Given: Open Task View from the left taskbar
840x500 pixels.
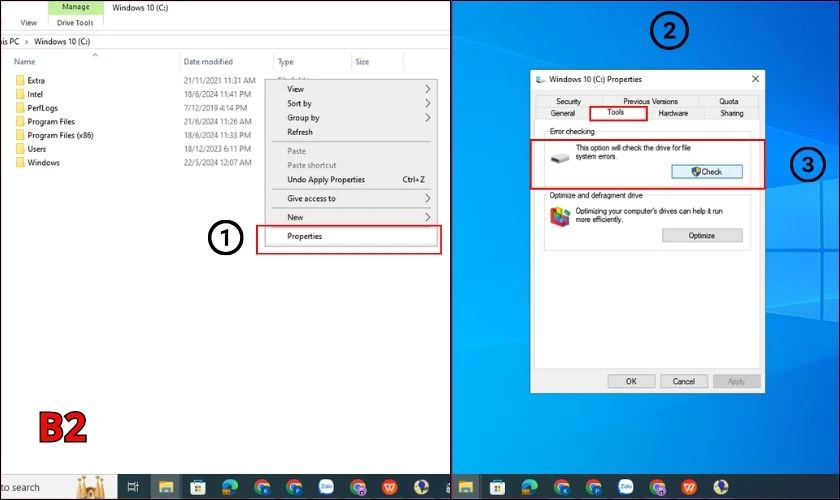Looking at the screenshot, I should 133,487.
